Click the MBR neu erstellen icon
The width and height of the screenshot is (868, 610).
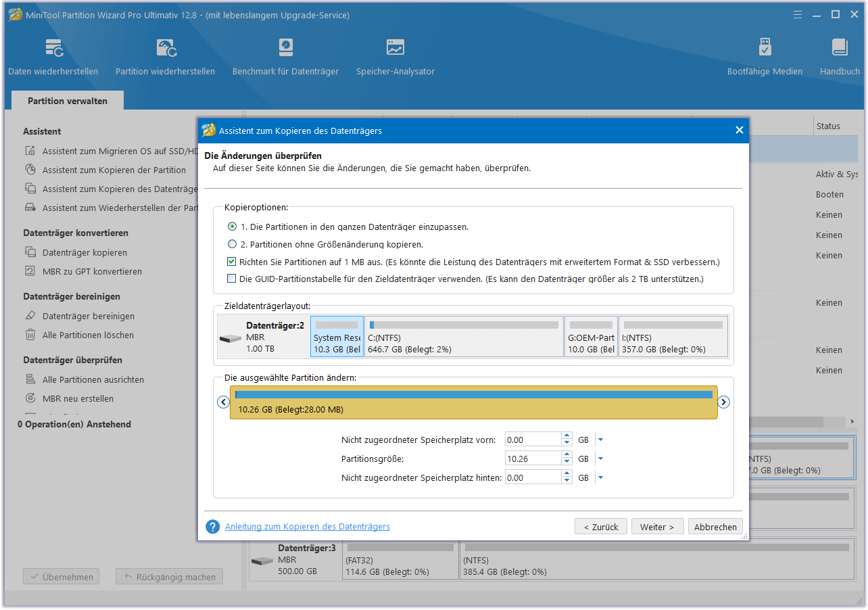tap(30, 398)
